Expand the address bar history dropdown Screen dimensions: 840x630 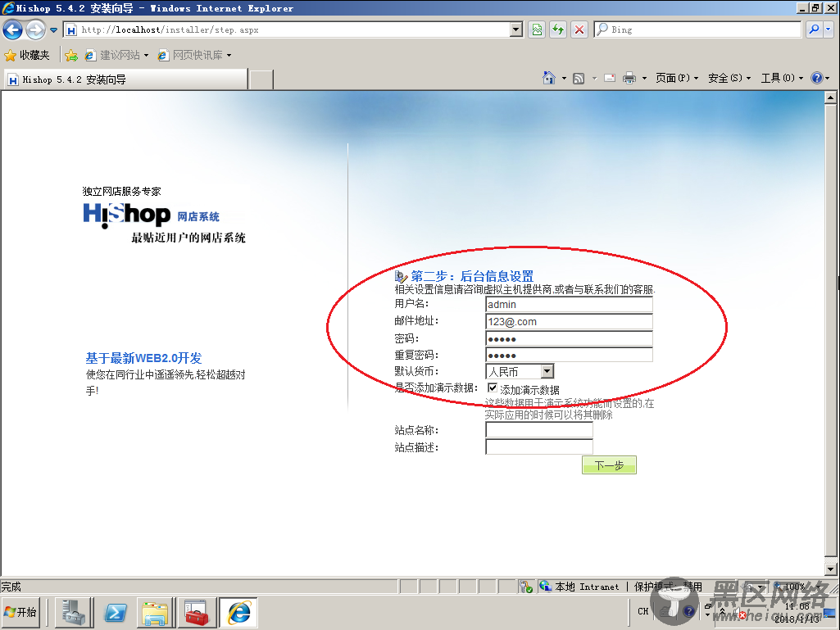pyautogui.click(x=516, y=30)
